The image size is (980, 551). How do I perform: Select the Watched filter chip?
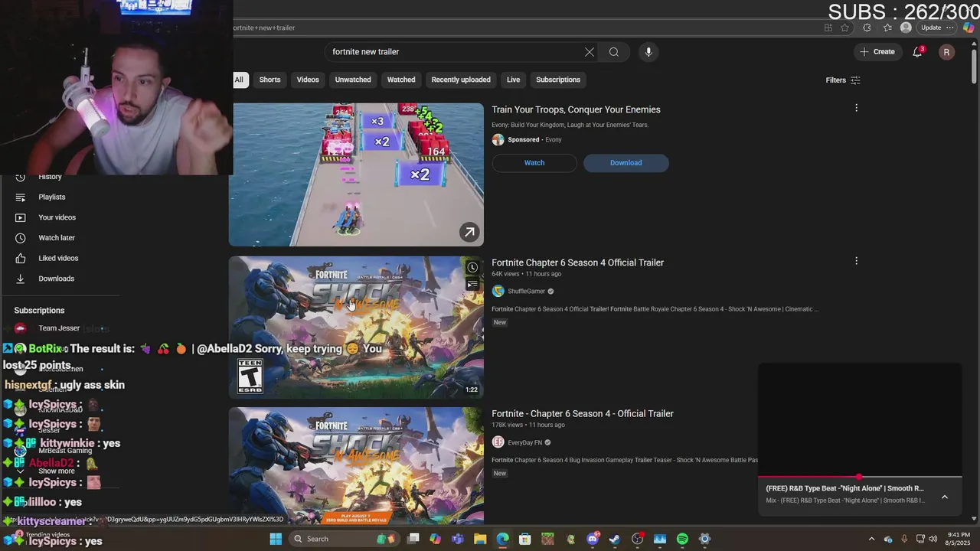coord(401,80)
